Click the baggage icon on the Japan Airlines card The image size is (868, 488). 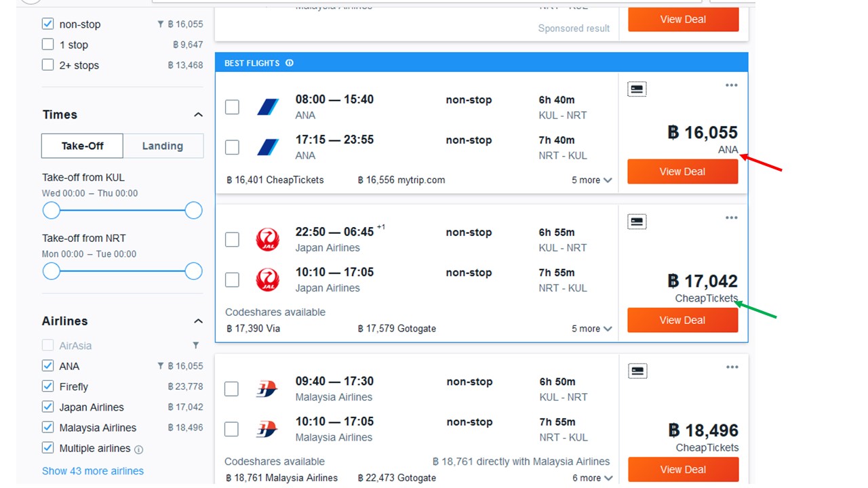tap(637, 222)
